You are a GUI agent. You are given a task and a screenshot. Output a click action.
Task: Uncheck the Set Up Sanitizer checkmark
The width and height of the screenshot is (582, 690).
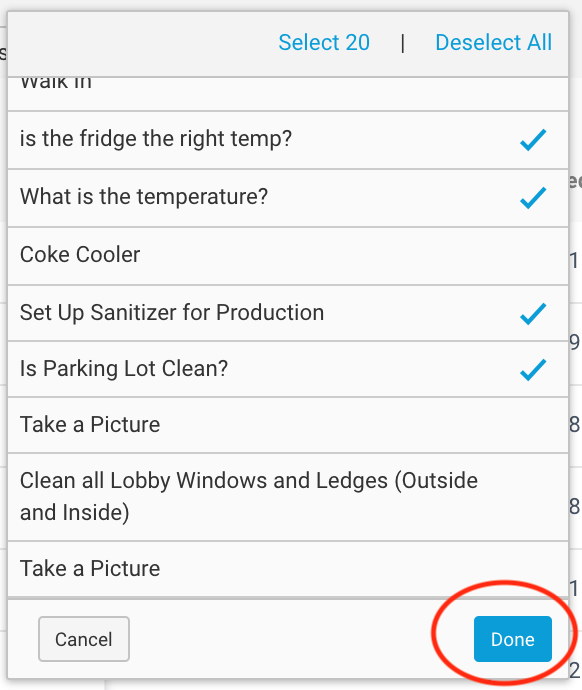point(533,314)
